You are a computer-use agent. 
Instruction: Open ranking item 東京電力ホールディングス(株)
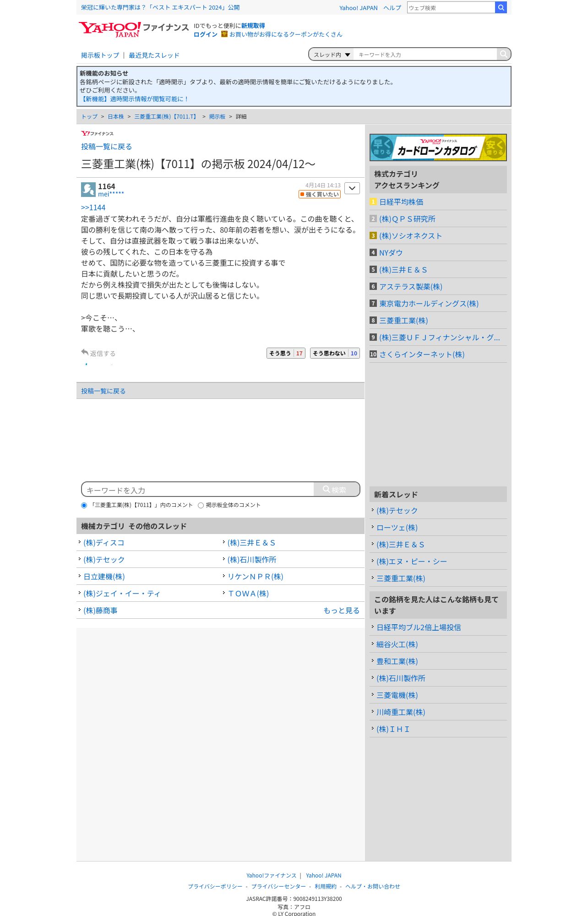pyautogui.click(x=429, y=304)
